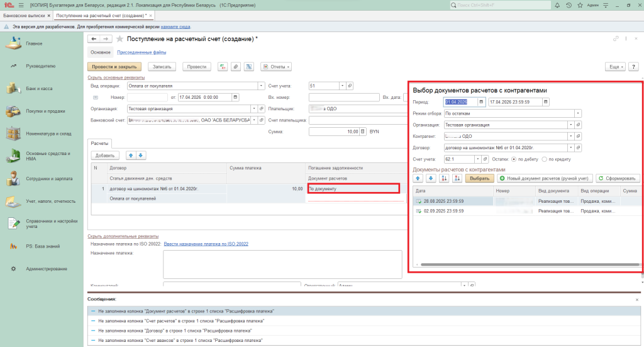Select the 'по дебету' radio button
Image resolution: width=644 pixels, height=347 pixels.
[513, 159]
